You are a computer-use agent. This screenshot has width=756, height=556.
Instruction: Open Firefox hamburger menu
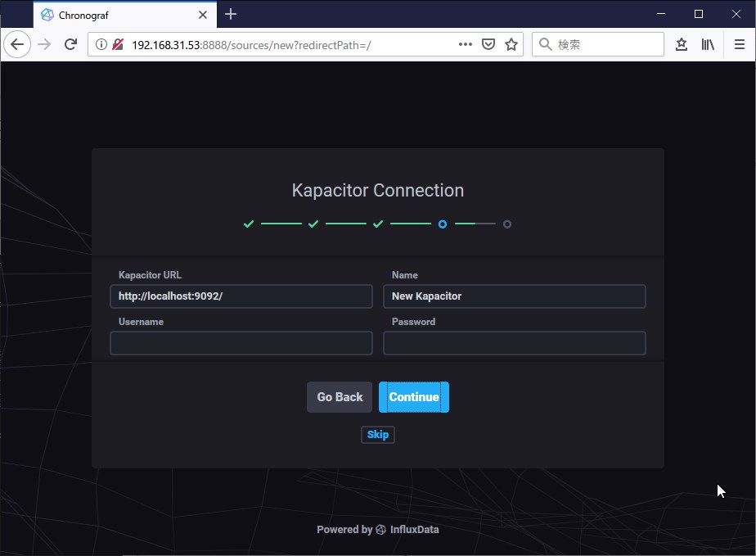[x=740, y=44]
